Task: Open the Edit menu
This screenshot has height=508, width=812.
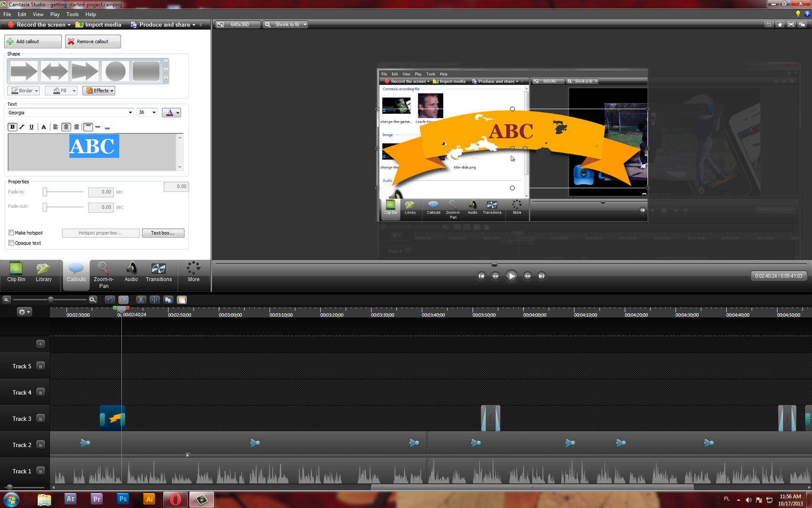Action: [22, 14]
